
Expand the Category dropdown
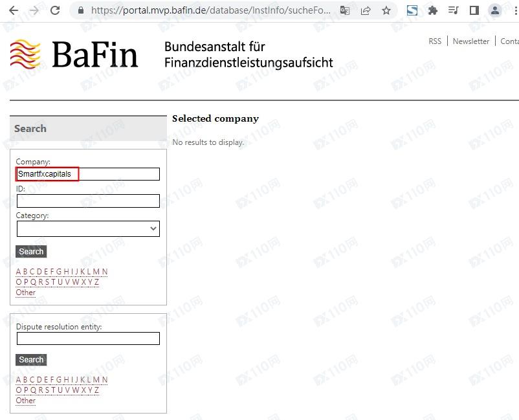pyautogui.click(x=88, y=228)
